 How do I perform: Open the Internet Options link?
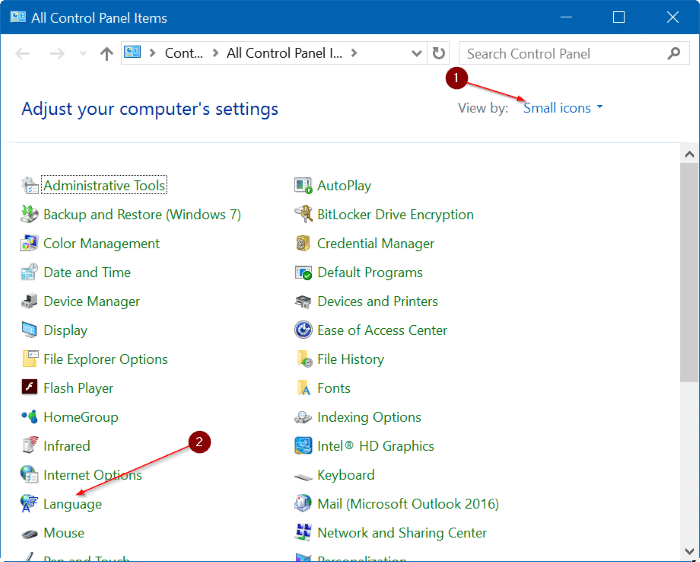coord(92,475)
